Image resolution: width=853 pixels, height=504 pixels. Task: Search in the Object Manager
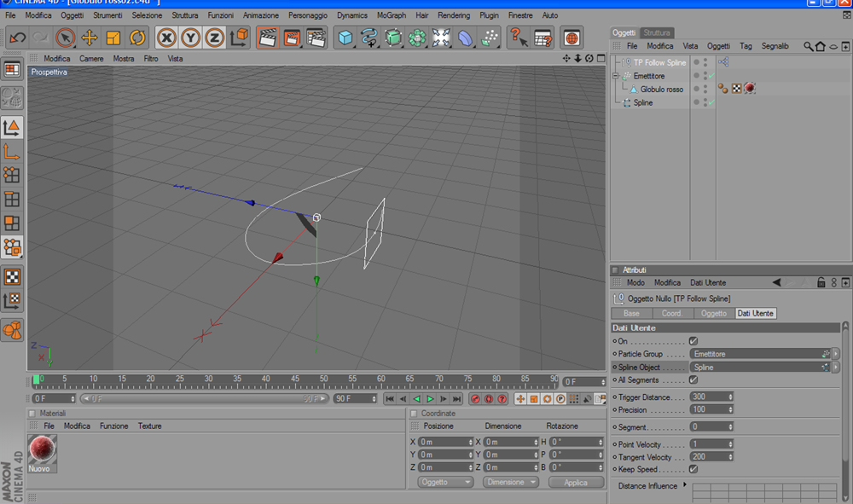pyautogui.click(x=809, y=47)
